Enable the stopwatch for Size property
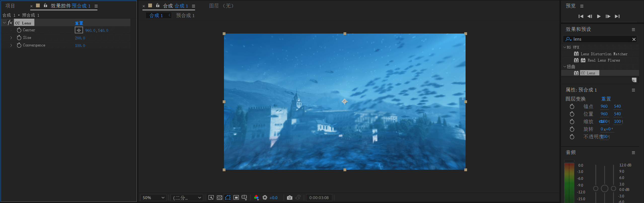This screenshot has width=644, height=203. tap(19, 38)
